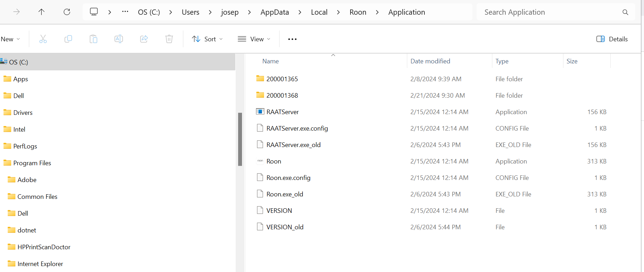Select the 200001368 folder icon

(x=260, y=95)
